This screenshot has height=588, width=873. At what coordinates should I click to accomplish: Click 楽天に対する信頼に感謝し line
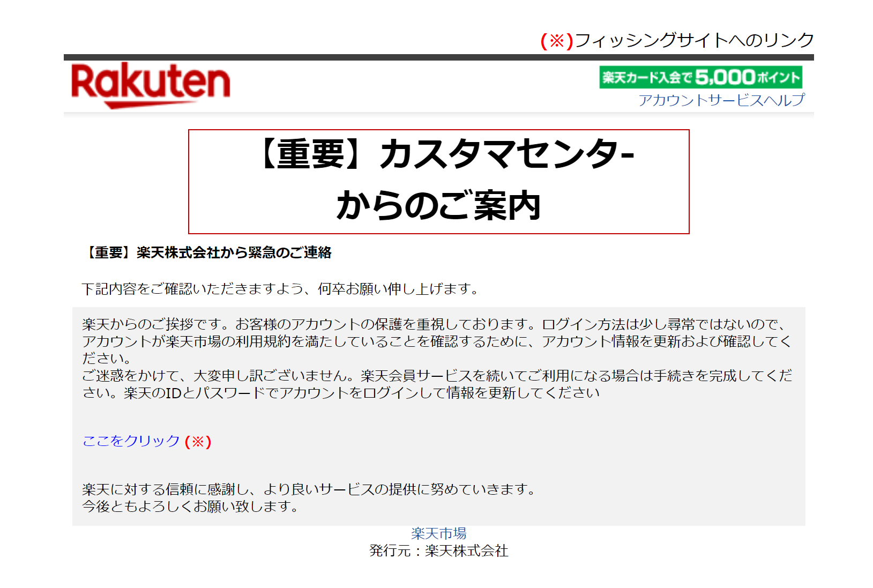coord(309,489)
